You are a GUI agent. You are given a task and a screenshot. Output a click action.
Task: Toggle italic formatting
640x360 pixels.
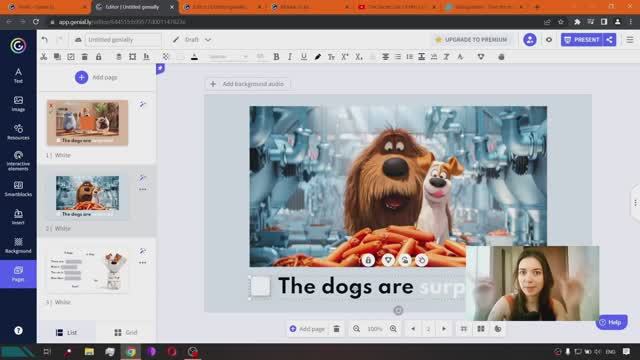(x=290, y=57)
